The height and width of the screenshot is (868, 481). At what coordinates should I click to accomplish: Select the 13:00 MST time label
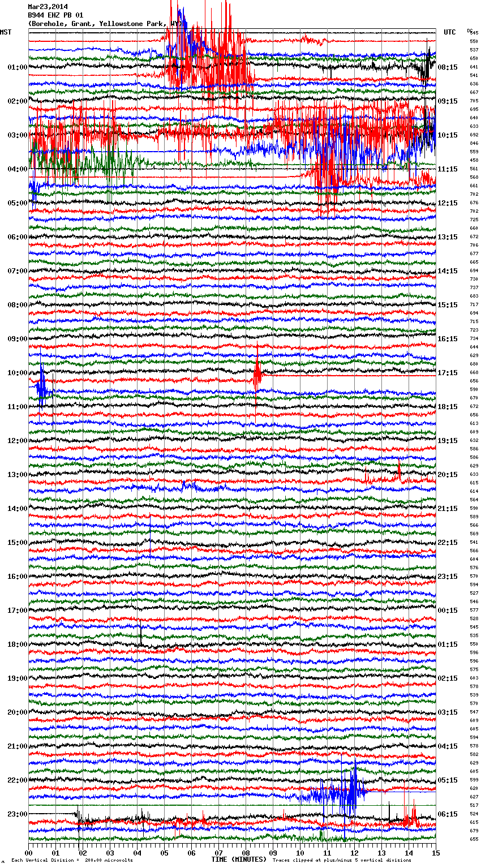[x=18, y=475]
